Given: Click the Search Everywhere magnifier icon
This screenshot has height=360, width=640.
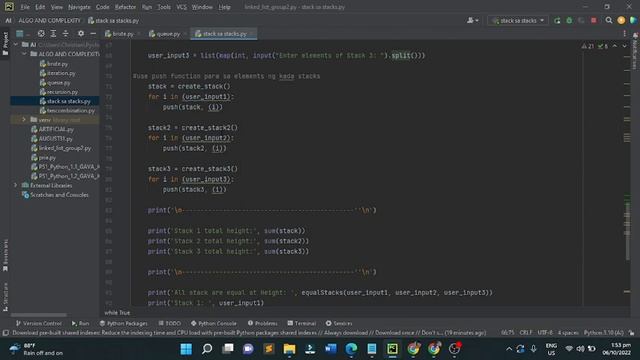Looking at the screenshot, I should (x=609, y=20).
